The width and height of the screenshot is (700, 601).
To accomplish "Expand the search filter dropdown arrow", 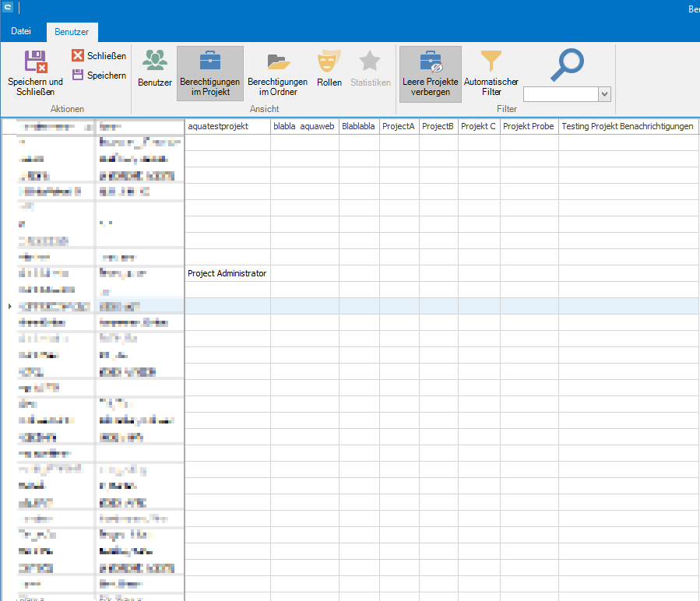I will coord(605,94).
